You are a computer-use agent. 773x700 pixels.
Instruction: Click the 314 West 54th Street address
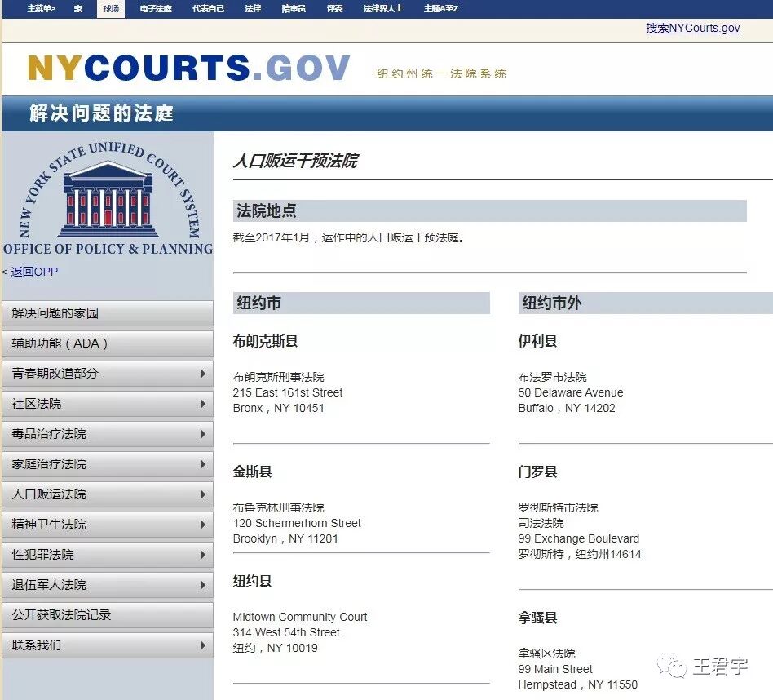click(x=286, y=632)
